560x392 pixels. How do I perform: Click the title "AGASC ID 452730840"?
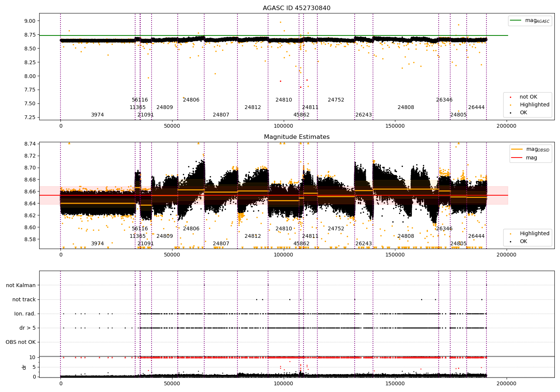(x=296, y=8)
